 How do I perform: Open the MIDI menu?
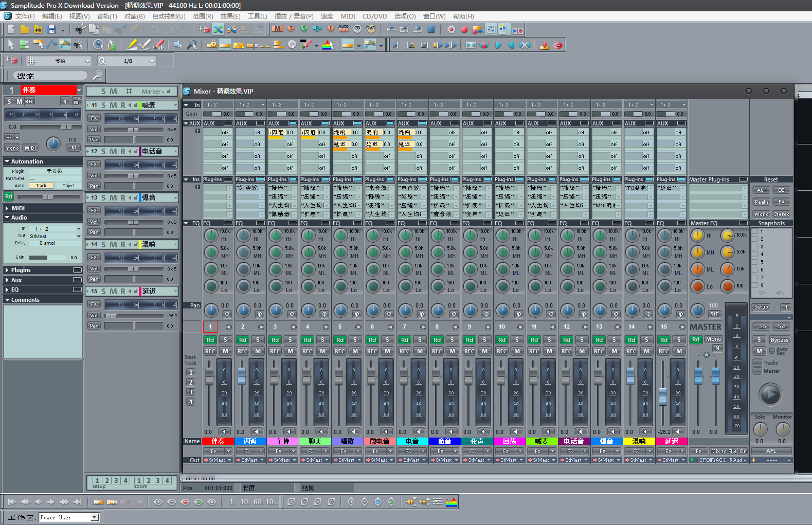click(348, 16)
